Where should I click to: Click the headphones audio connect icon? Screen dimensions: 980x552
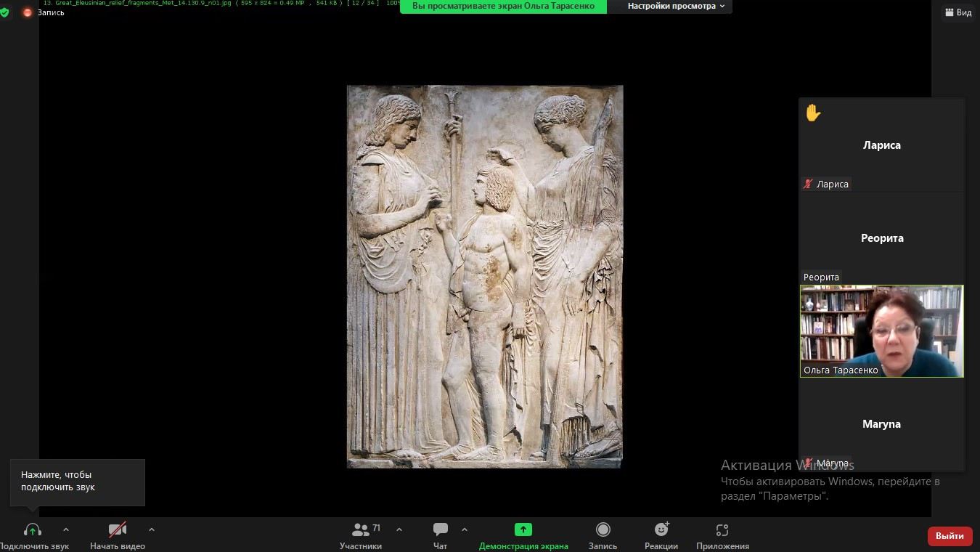pos(33,530)
